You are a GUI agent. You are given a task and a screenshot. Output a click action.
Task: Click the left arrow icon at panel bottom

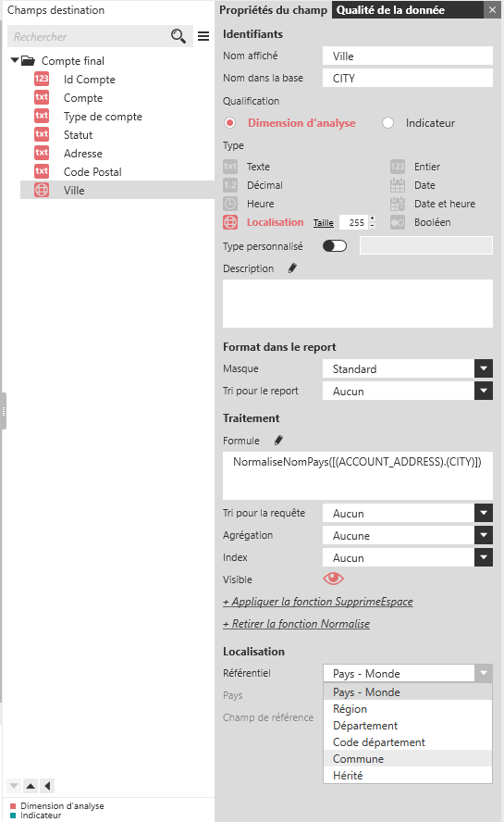tap(48, 785)
